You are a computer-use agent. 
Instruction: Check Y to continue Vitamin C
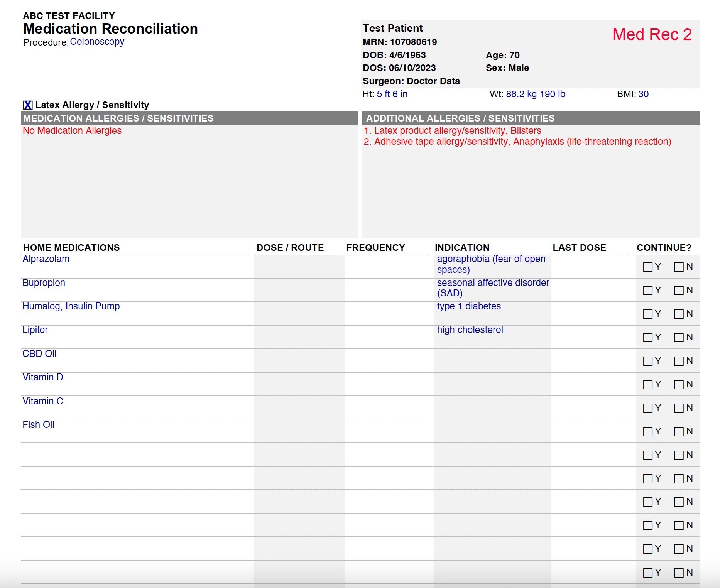[x=648, y=408]
